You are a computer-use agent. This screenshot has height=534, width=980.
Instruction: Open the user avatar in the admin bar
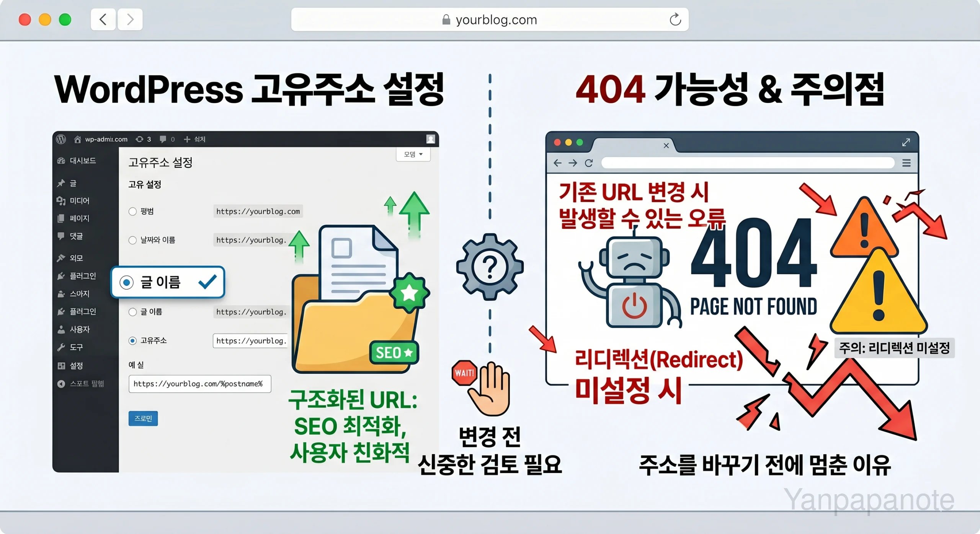(431, 139)
